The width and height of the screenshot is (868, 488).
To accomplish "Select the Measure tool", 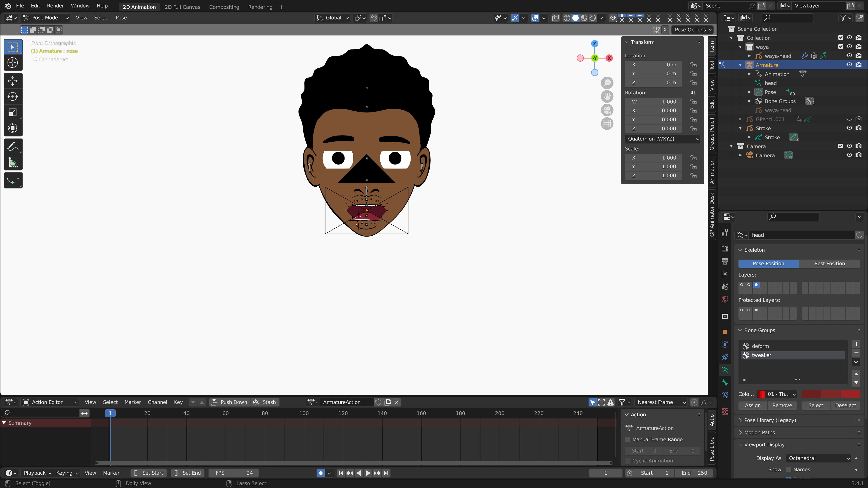I will click(13, 163).
